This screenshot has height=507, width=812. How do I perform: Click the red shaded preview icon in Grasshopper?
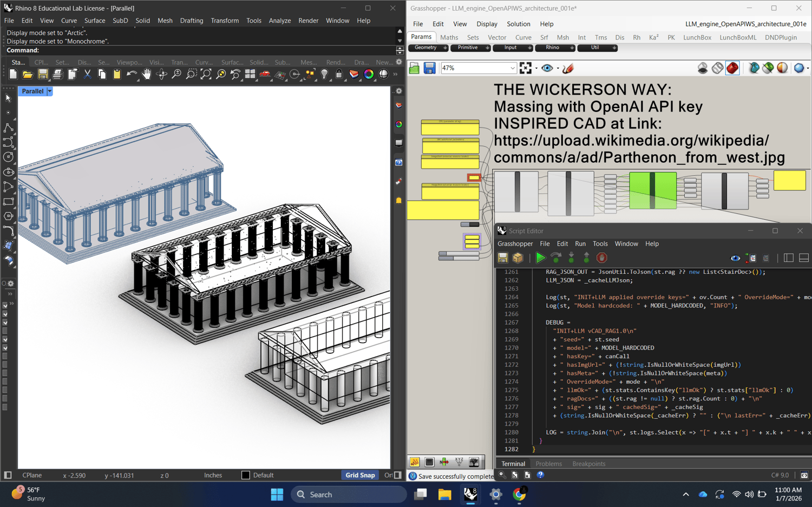click(732, 68)
